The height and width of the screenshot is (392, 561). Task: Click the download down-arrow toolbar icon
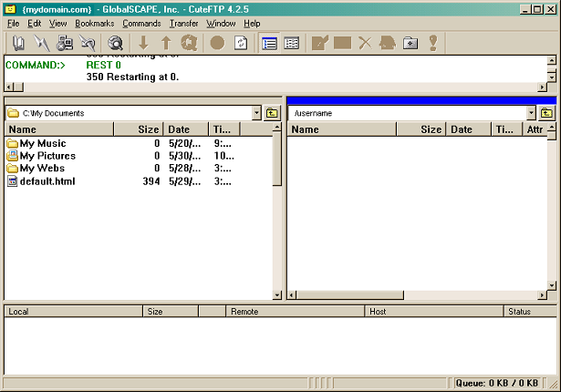pos(143,43)
